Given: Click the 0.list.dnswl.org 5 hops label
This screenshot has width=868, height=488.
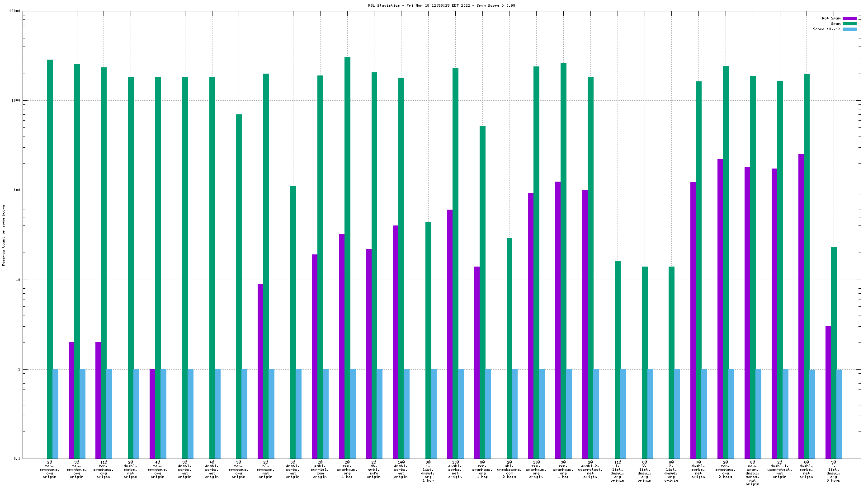Looking at the screenshot, I should (833, 471).
